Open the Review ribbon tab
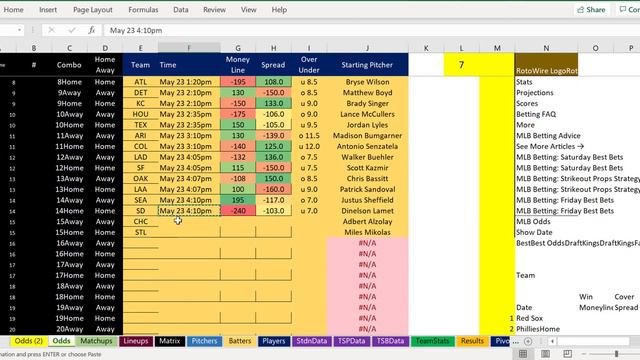Image resolution: width=640 pixels, height=360 pixels. [x=214, y=10]
